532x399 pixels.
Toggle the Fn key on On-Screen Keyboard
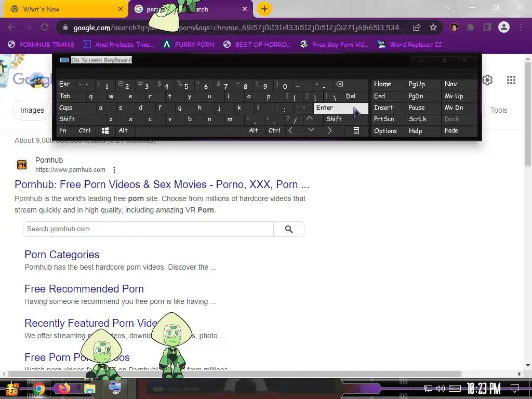point(66,130)
